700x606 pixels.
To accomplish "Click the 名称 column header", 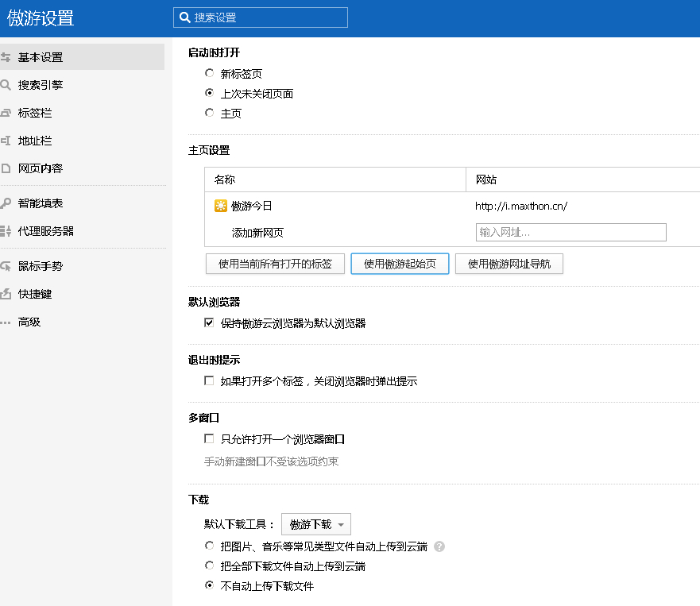I will 225,179.
